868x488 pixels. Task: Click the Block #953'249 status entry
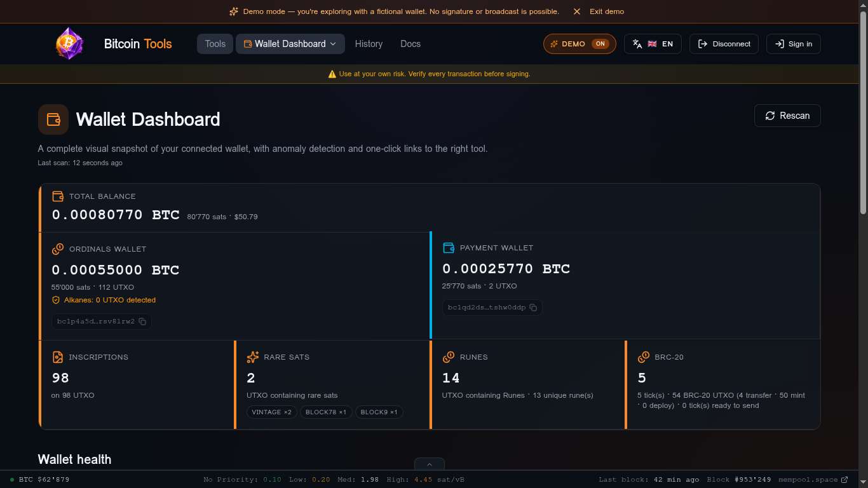739,480
